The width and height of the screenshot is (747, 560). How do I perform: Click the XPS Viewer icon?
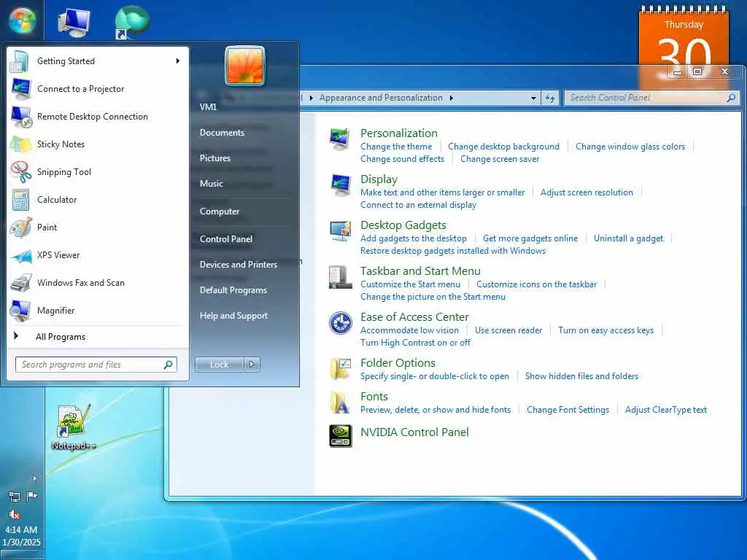coord(20,256)
